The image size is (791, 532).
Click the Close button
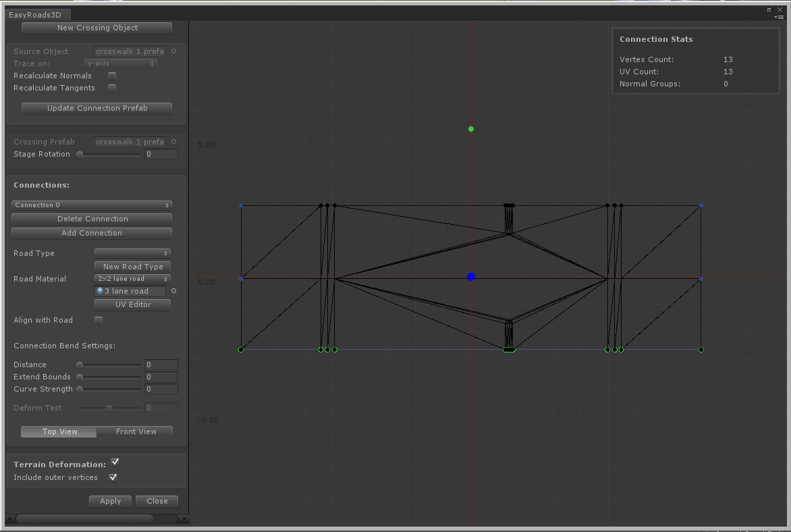coord(157,501)
